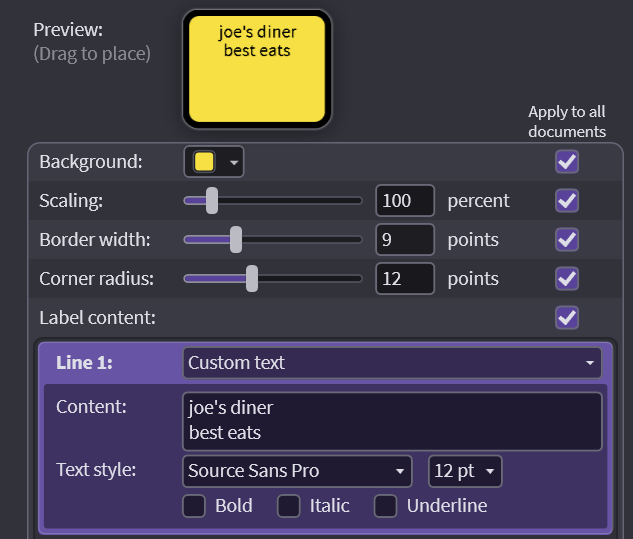The image size is (633, 539).
Task: Uncheck Apply to all for Scaling
Action: [567, 201]
